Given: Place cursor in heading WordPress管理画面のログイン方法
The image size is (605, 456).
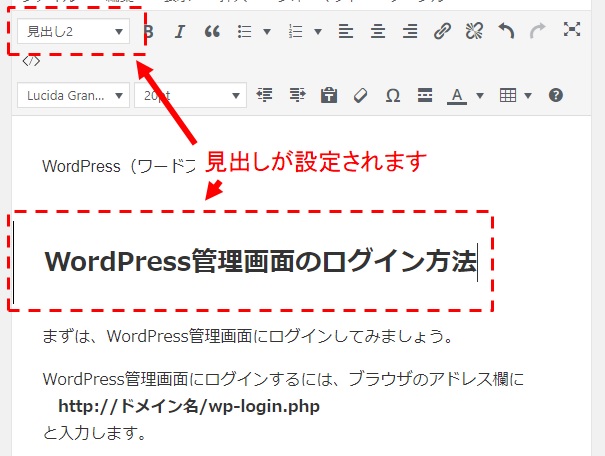Looking at the screenshot, I should (x=260, y=262).
